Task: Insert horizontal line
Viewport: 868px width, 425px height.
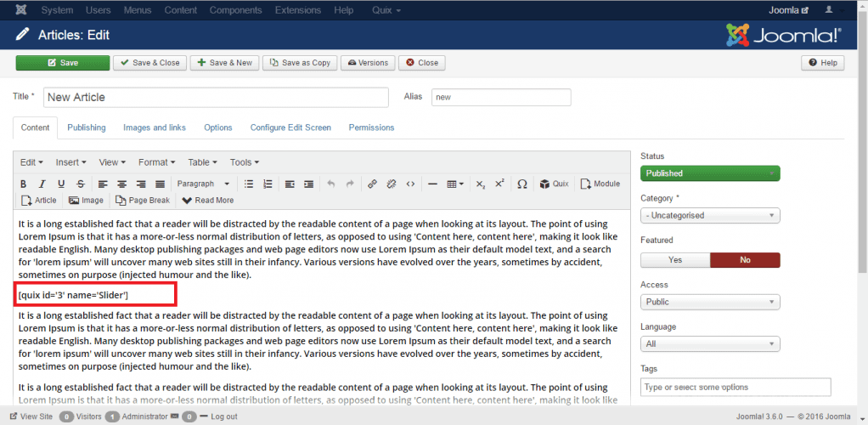Action: (x=432, y=184)
